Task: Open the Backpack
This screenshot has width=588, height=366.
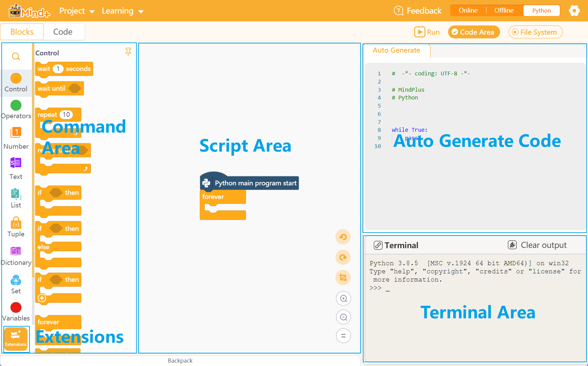Action: (180, 361)
